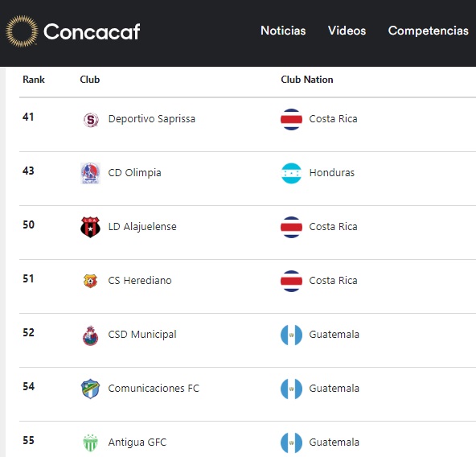476x457 pixels.
Task: Click the Concacaf sunburst logo
Action: click(x=22, y=31)
